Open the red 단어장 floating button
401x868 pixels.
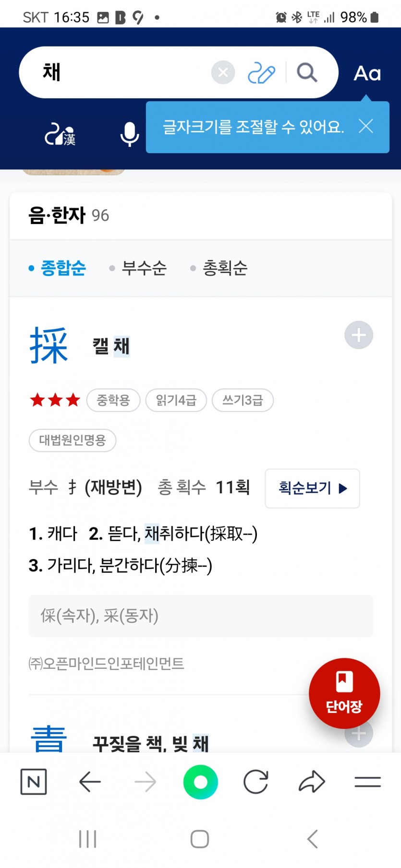coord(344,693)
